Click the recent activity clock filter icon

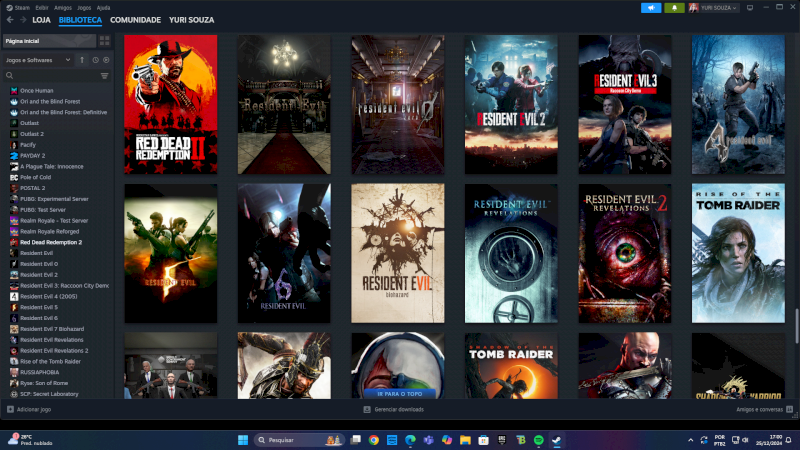(95, 60)
